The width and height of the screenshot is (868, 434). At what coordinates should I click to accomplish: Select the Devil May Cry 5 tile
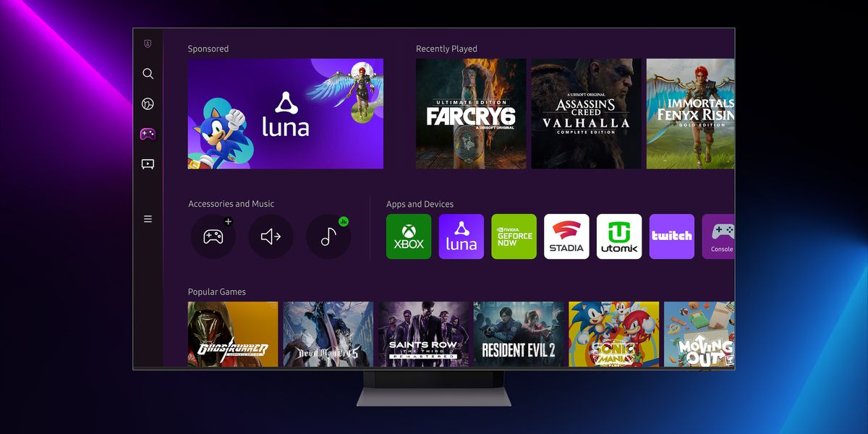click(328, 334)
